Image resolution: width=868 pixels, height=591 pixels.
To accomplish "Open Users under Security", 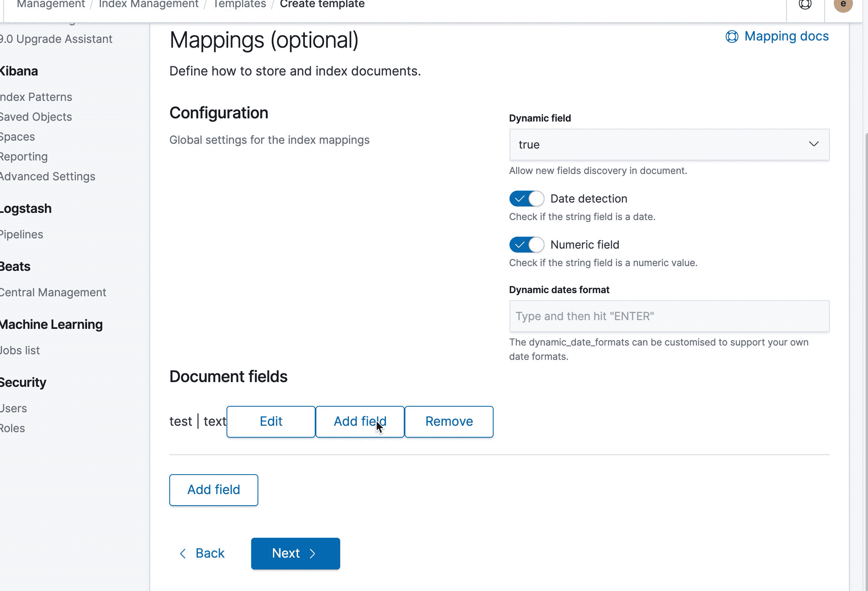I will [13, 408].
